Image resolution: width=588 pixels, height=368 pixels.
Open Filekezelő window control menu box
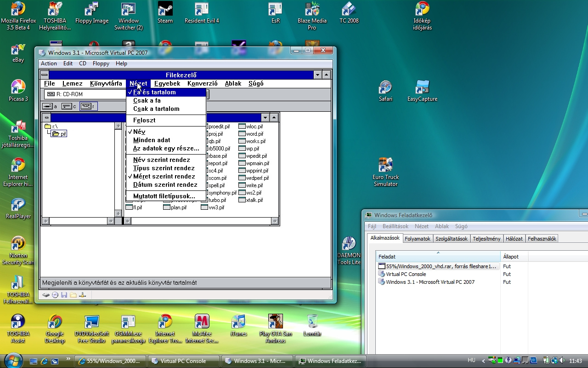(x=44, y=75)
